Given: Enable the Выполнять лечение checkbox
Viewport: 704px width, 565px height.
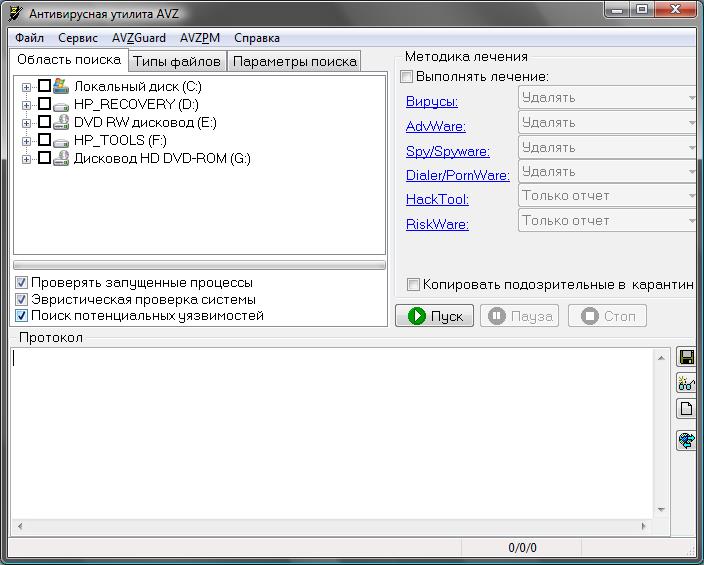Looking at the screenshot, I should (406, 77).
